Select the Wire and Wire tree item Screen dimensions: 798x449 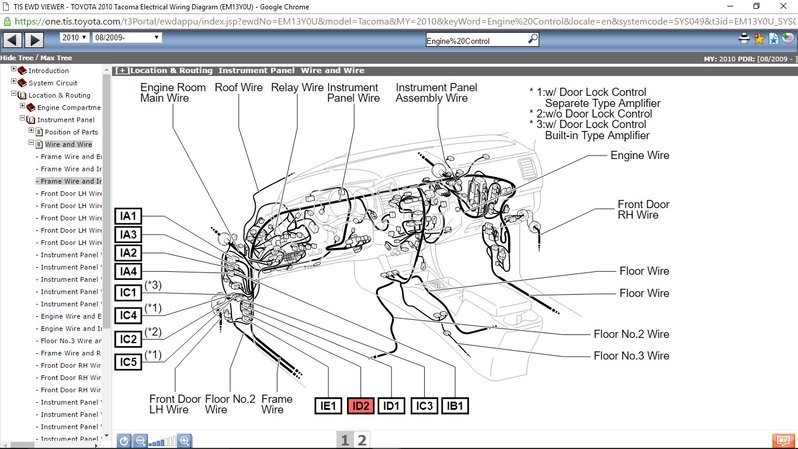click(x=68, y=145)
